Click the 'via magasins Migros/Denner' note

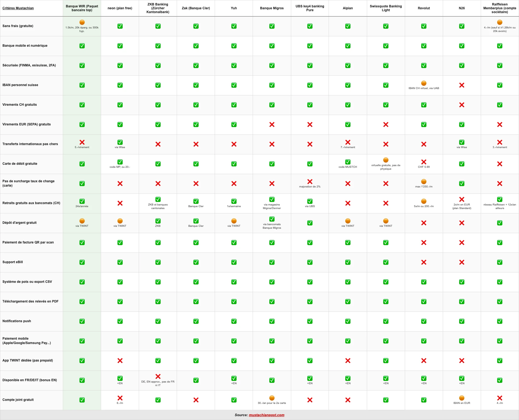(x=272, y=206)
